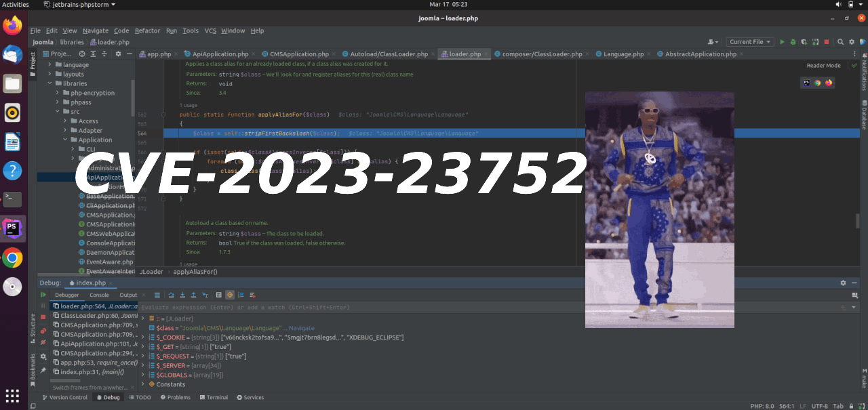Click the Step Into debugger icon

[x=182, y=295]
